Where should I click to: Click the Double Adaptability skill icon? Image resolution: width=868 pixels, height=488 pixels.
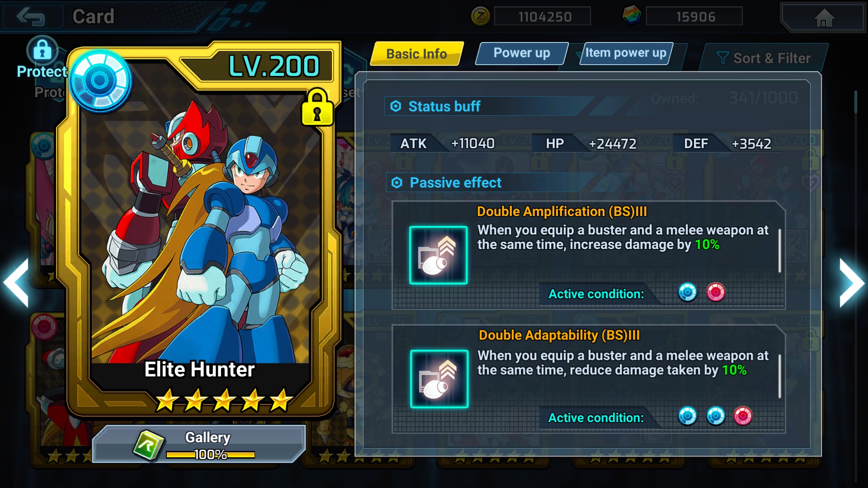click(439, 379)
